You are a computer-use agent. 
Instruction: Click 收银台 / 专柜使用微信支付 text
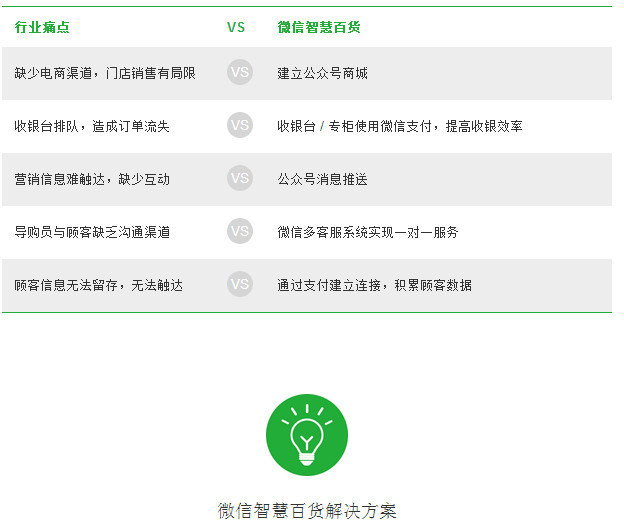pyautogui.click(x=355, y=126)
